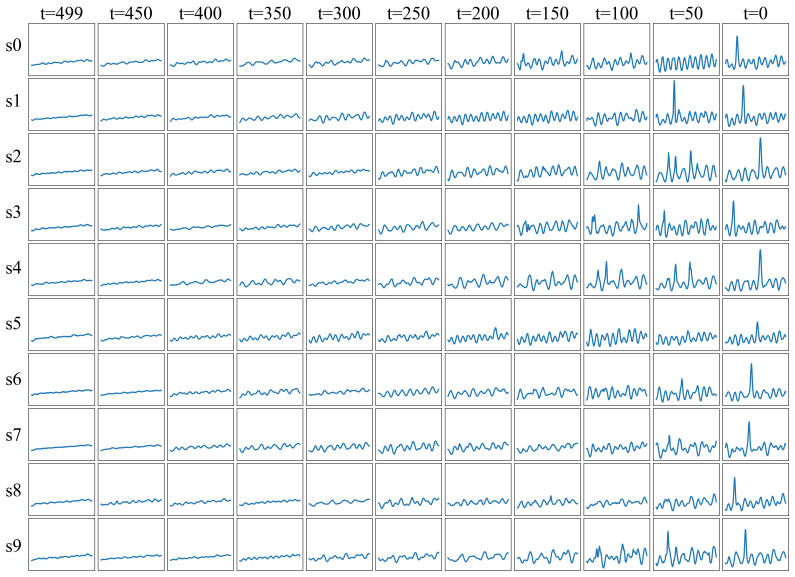
Task: Click the t=450 column header
Action: 131,13
